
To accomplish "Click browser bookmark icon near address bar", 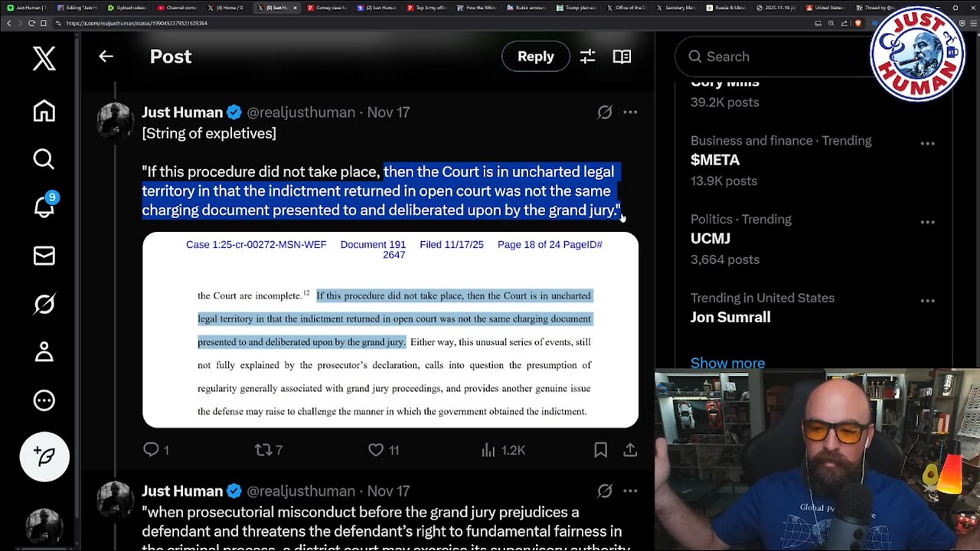I will point(44,23).
